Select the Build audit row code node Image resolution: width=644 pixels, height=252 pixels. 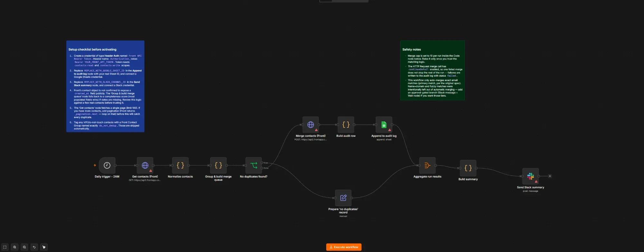pyautogui.click(x=346, y=125)
